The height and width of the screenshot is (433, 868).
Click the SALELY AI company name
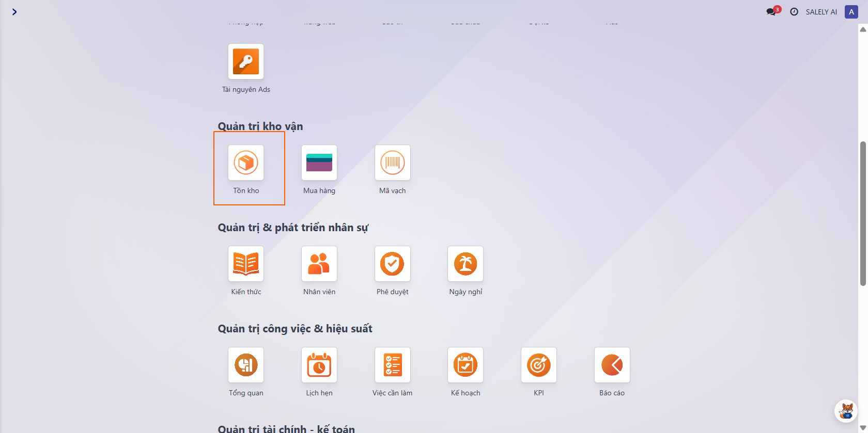[821, 12]
